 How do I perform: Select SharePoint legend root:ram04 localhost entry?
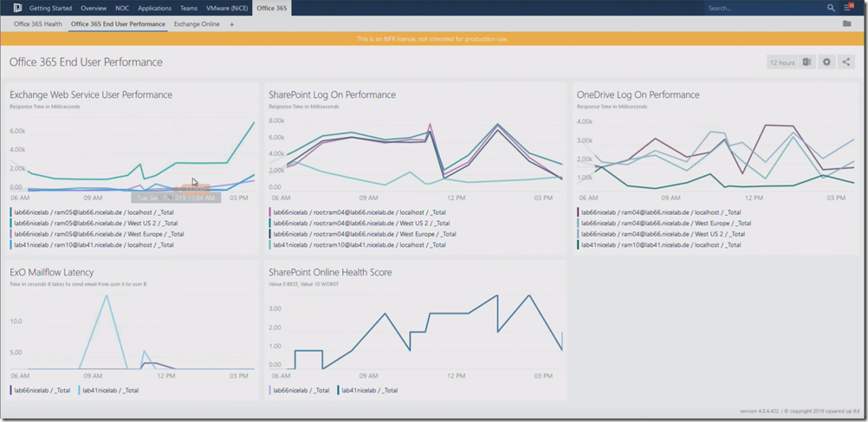pos(357,212)
